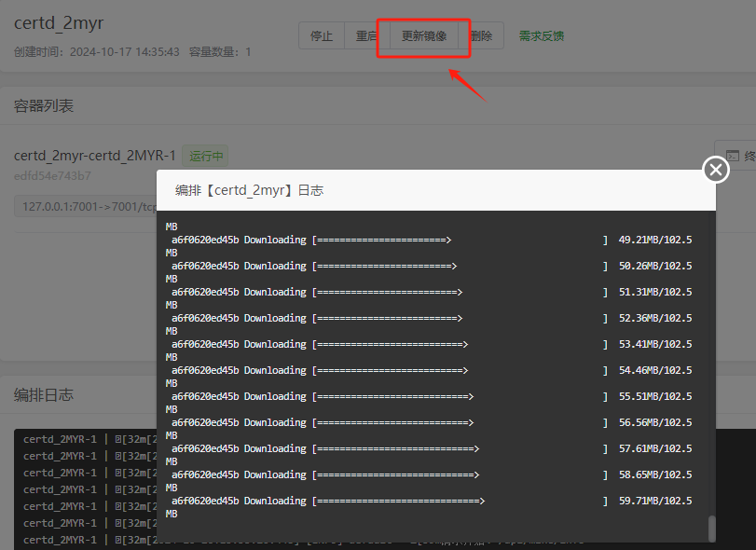Screen dimensions: 756x550
Task: Click the log dialog vertical scrollbar
Action: click(712, 529)
